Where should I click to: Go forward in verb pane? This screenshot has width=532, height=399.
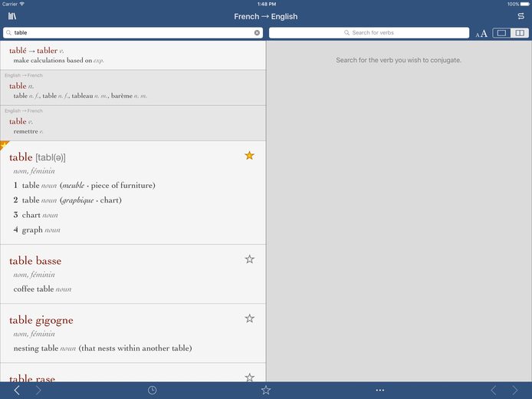click(x=515, y=391)
